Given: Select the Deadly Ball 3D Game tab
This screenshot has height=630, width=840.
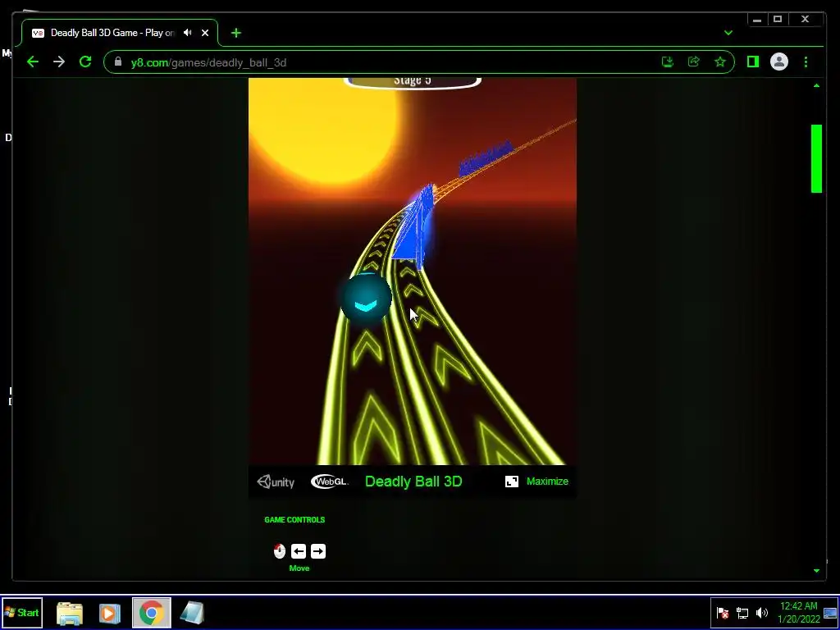Looking at the screenshot, I should [x=120, y=33].
